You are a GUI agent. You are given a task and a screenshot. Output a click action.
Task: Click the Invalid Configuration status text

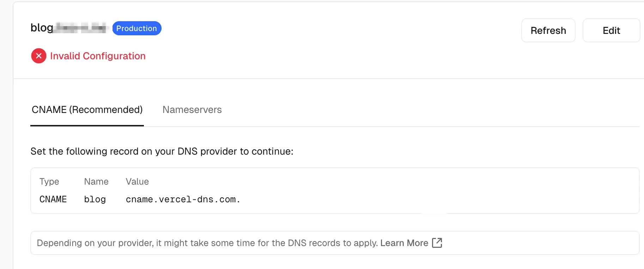point(98,56)
